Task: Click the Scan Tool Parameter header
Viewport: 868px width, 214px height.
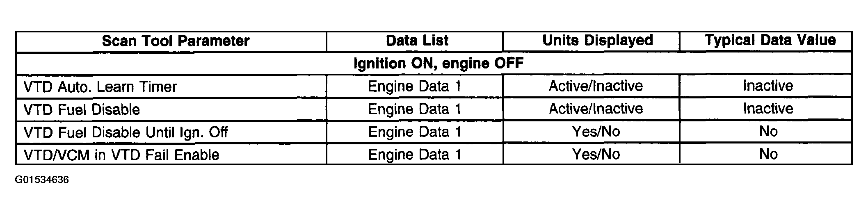Action: click(176, 41)
